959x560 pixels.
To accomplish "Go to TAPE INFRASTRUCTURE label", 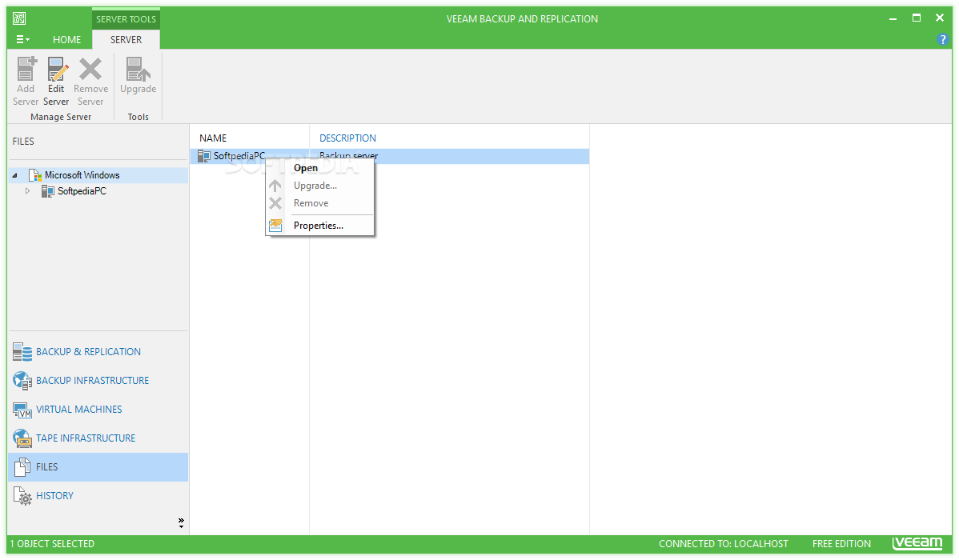I will click(x=86, y=438).
